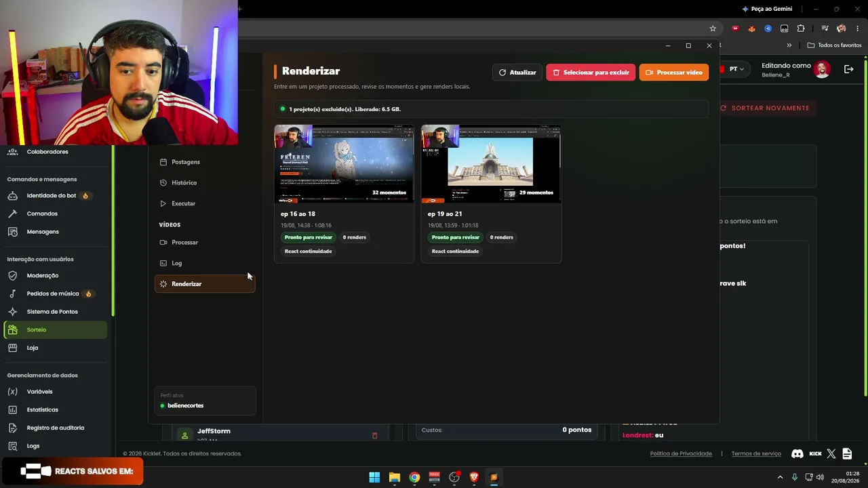The image size is (868, 488).
Task: Click the 'ep 19 ao 21' project title
Action: tap(445, 214)
